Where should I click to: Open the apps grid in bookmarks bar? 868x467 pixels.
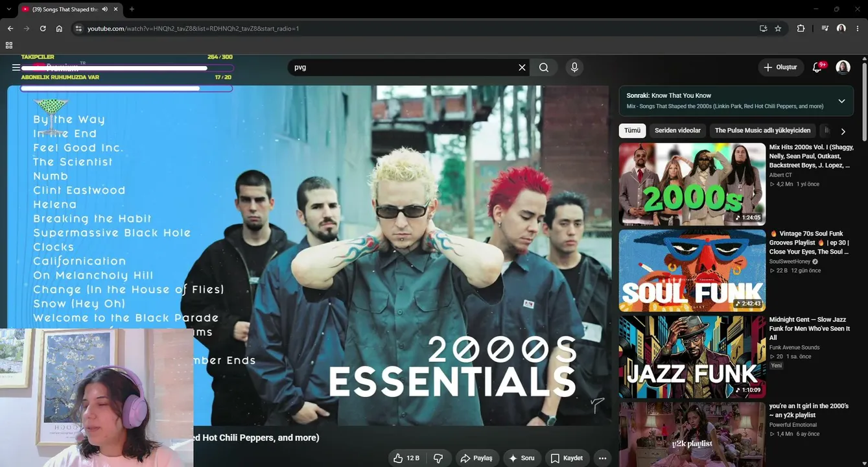coord(9,45)
